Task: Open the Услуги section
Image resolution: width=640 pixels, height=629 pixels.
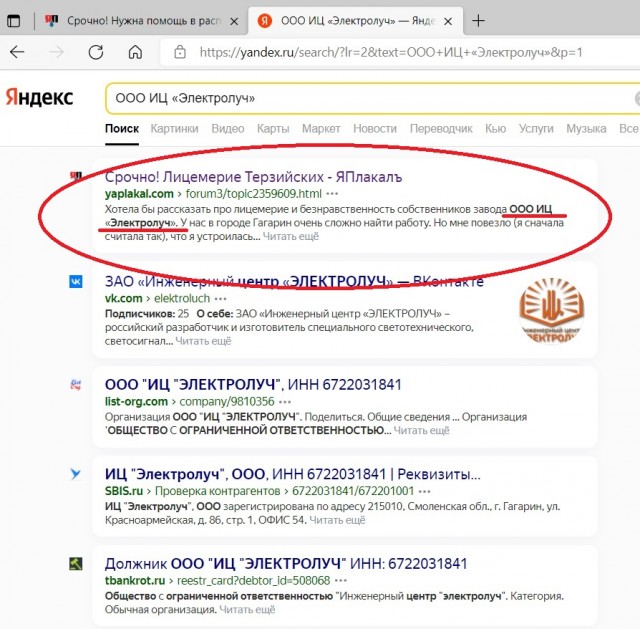Action: [536, 129]
